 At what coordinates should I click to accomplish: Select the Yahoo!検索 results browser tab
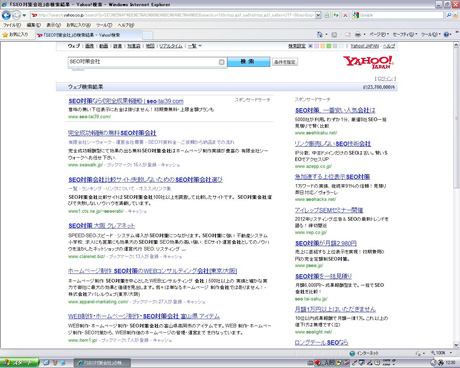coord(88,35)
